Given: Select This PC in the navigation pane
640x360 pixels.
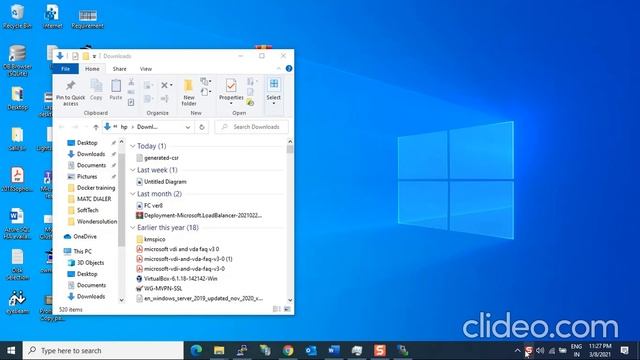Looking at the screenshot, I should (82, 251).
